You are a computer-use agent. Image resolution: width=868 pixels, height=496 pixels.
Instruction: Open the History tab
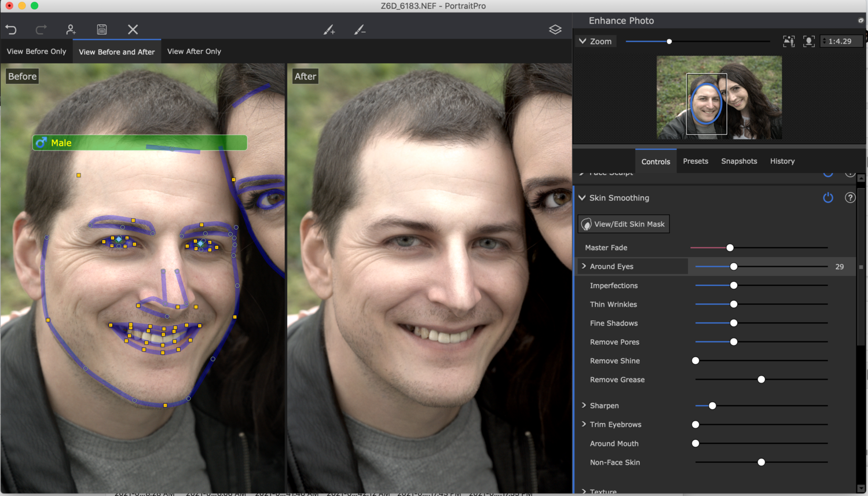pyautogui.click(x=782, y=161)
